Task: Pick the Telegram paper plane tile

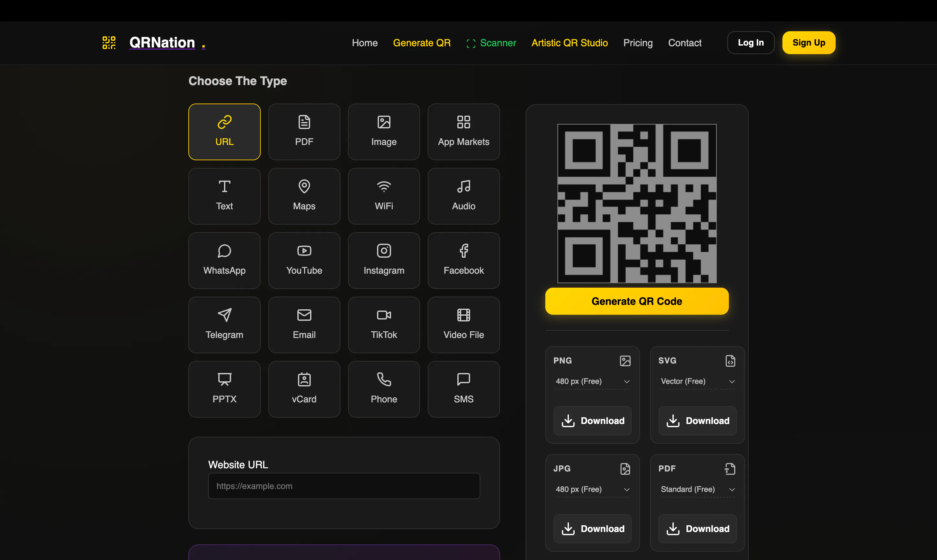Action: tap(224, 325)
